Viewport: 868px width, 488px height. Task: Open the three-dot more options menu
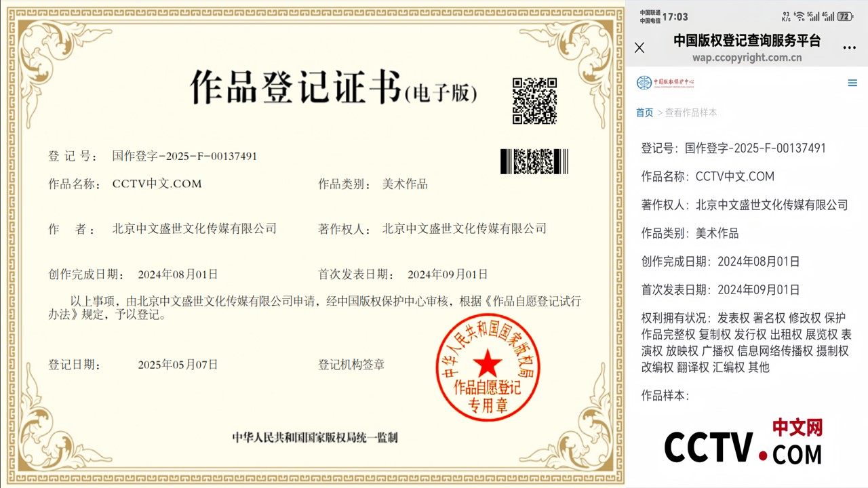(x=849, y=47)
